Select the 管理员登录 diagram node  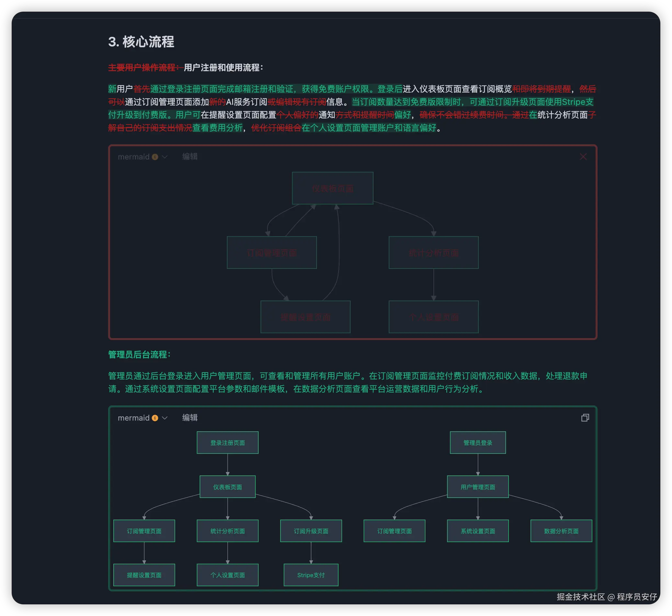(477, 442)
